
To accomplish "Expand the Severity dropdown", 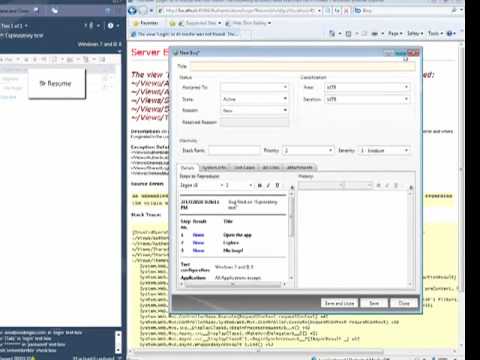I will pyautogui.click(x=384, y=150).
